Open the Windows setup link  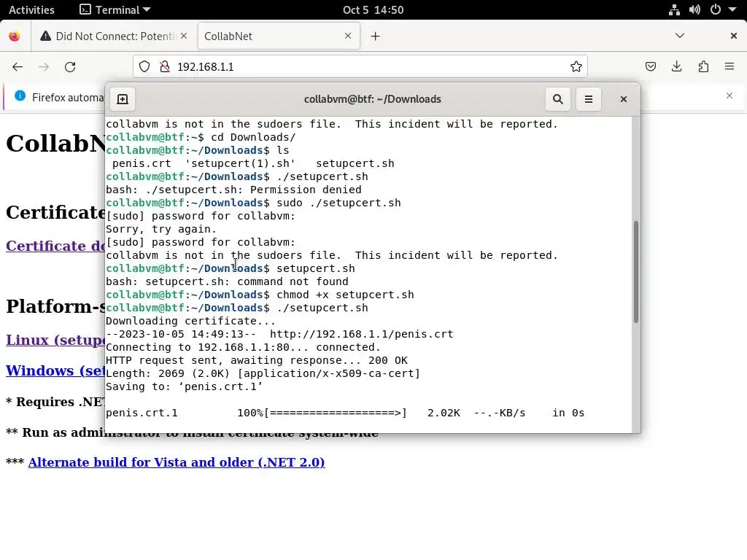55,370
